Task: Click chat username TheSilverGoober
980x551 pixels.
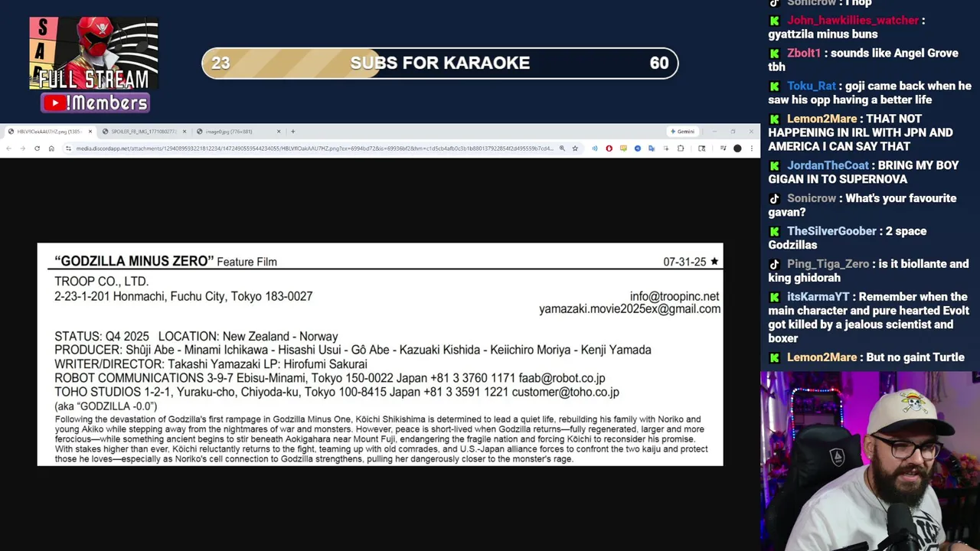Action: click(x=831, y=231)
